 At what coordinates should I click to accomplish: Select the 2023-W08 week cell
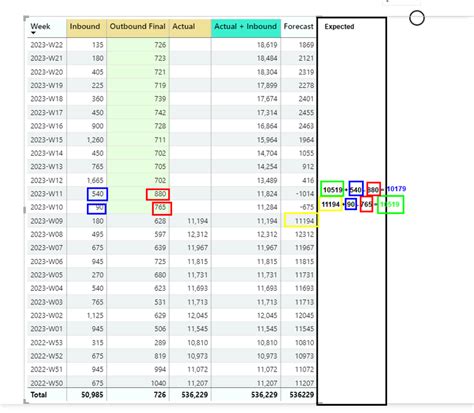tap(46, 234)
